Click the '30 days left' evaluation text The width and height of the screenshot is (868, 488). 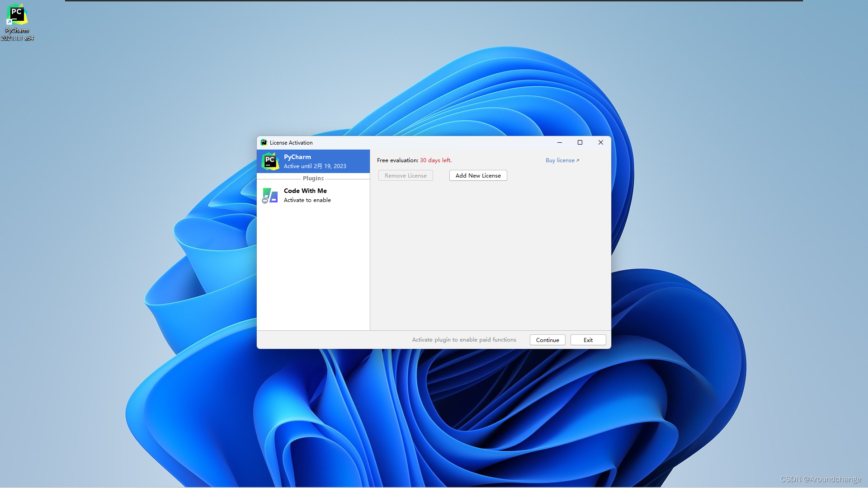coord(435,160)
